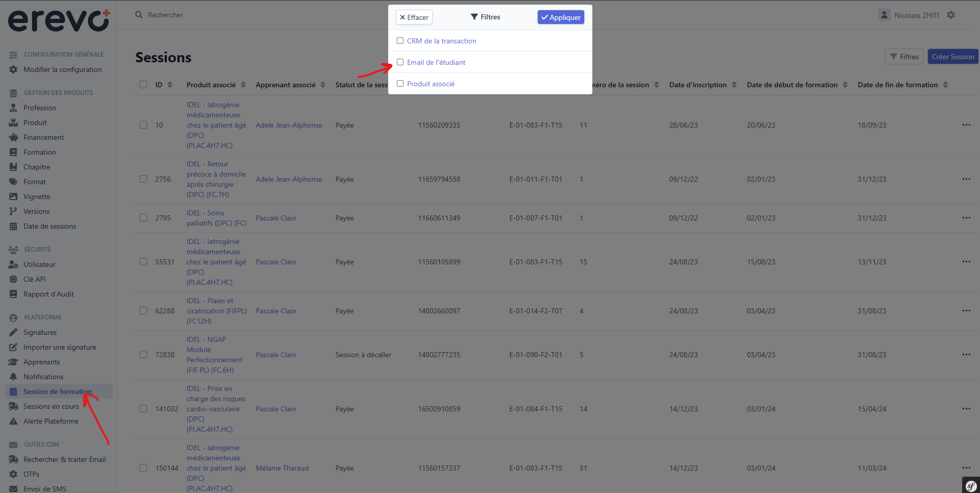Image resolution: width=980 pixels, height=493 pixels.
Task: Open row actions menu for session 10
Action: [x=966, y=125]
